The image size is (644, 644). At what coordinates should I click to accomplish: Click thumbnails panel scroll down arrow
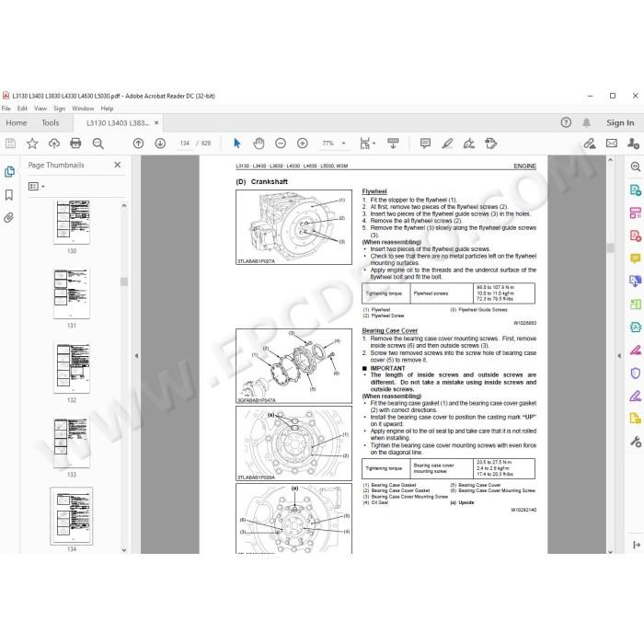(x=124, y=550)
